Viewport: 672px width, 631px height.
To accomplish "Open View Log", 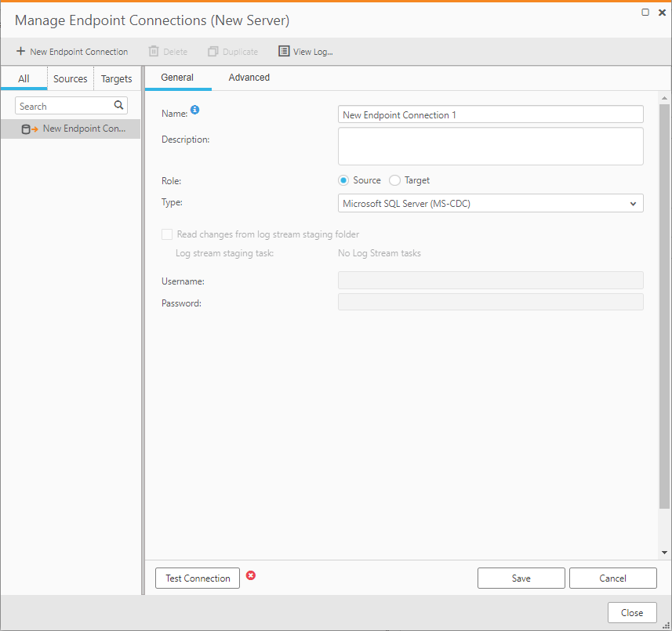I will (x=305, y=51).
